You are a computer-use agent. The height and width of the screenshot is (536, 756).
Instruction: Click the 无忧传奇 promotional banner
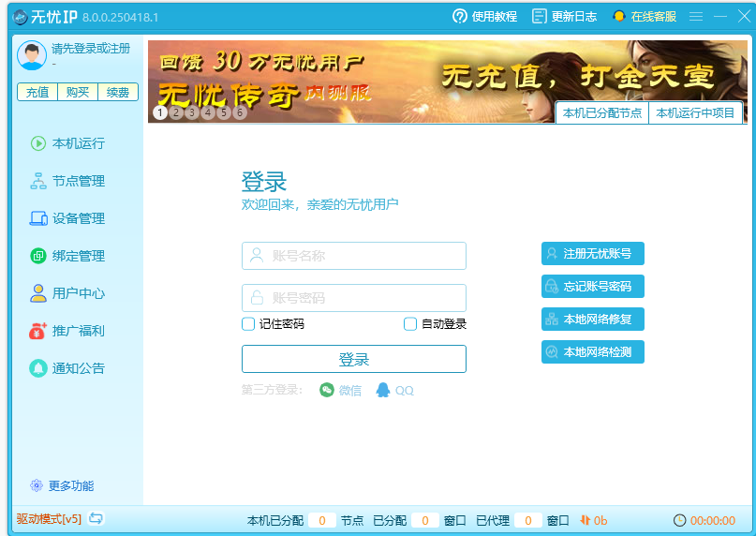tap(448, 82)
